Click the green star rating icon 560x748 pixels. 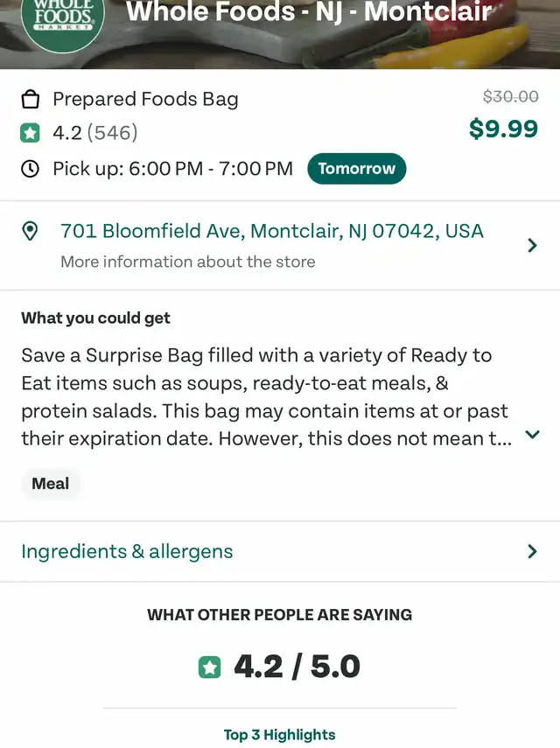click(31, 134)
